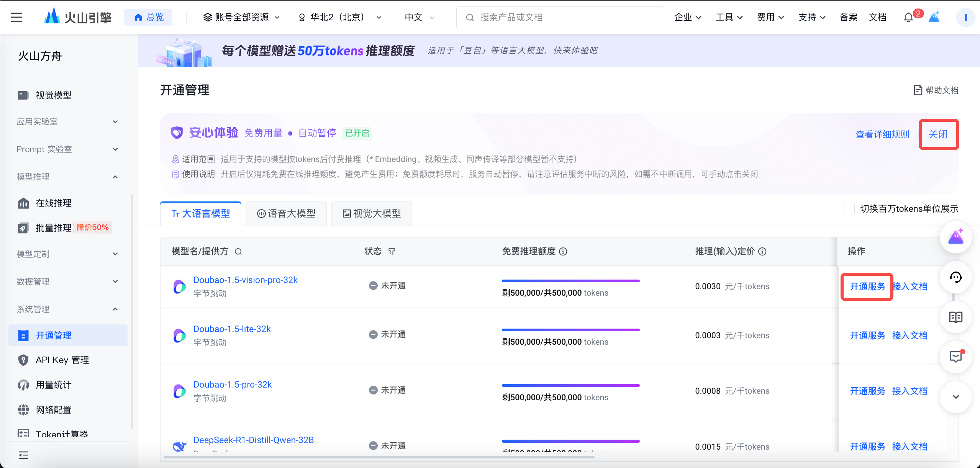The height and width of the screenshot is (468, 980).
Task: Open the floating documentation book button
Action: coord(955,317)
